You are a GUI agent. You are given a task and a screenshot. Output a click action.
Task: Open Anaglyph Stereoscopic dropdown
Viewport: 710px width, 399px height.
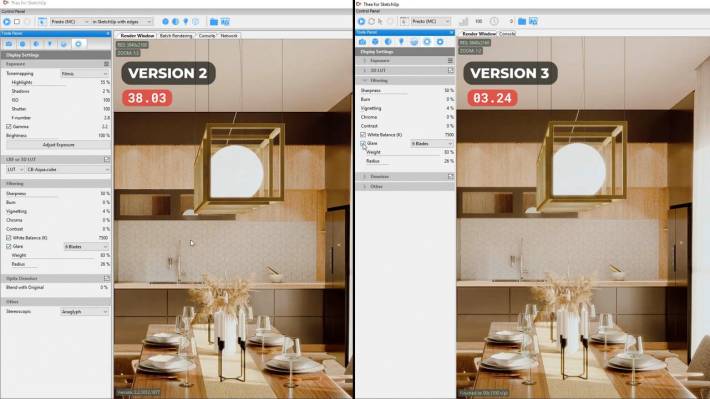click(x=84, y=312)
